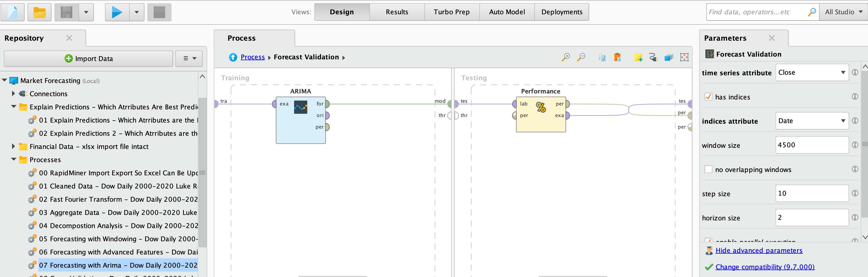
Task: Follow the Process breadcrumb link
Action: [253, 57]
